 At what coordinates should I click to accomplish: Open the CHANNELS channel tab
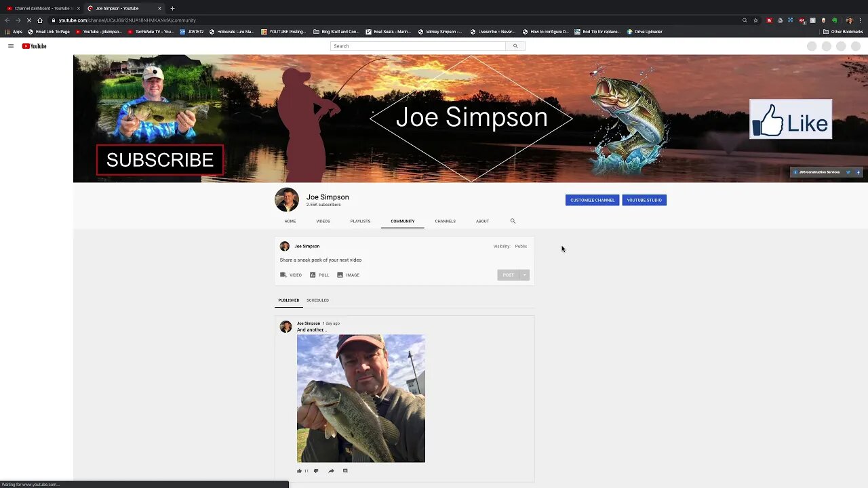(446, 221)
